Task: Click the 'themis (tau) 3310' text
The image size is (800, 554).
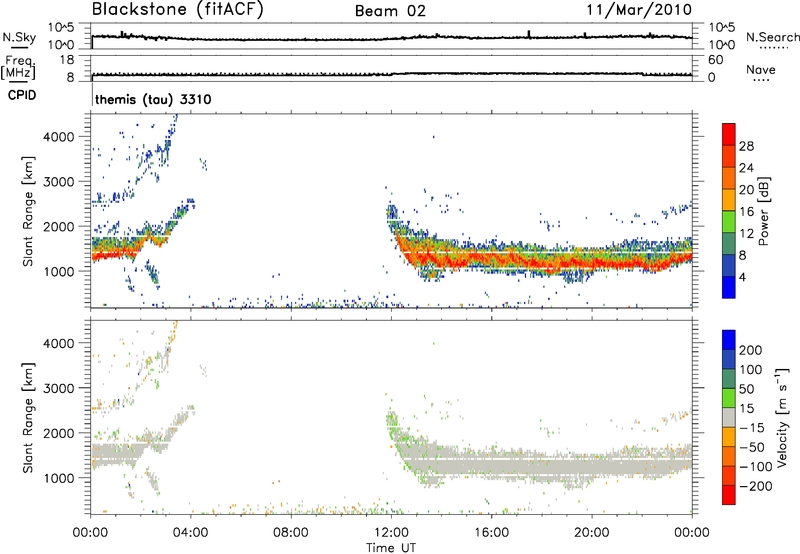Action: click(x=153, y=99)
